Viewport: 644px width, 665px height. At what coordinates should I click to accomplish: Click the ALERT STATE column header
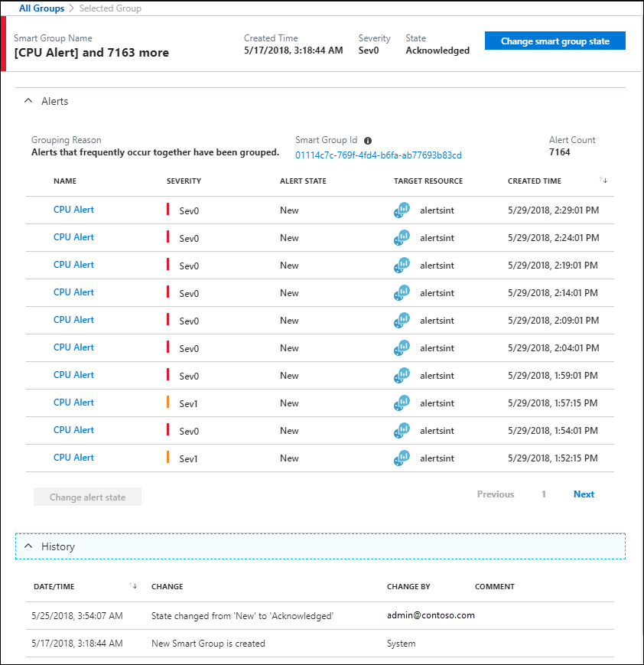303,181
